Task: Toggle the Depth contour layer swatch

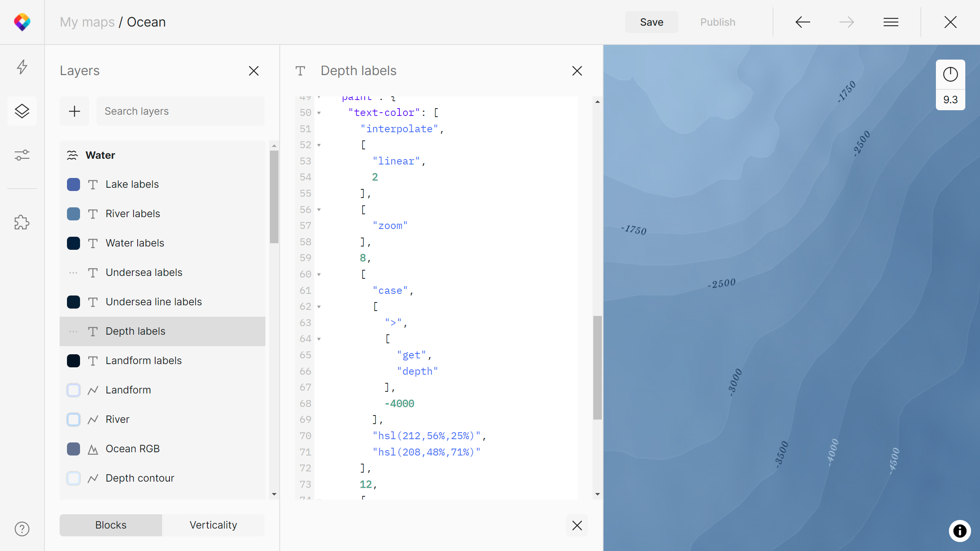Action: 73,478
